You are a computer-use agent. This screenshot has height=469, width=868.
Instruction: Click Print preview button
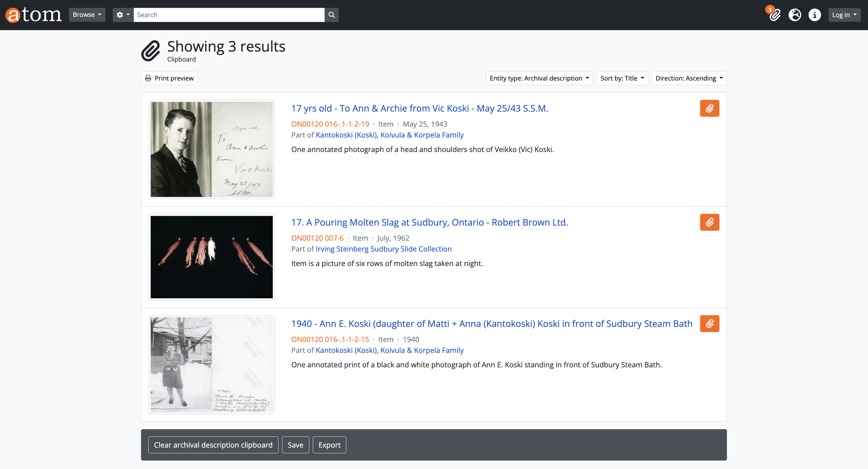pos(169,78)
